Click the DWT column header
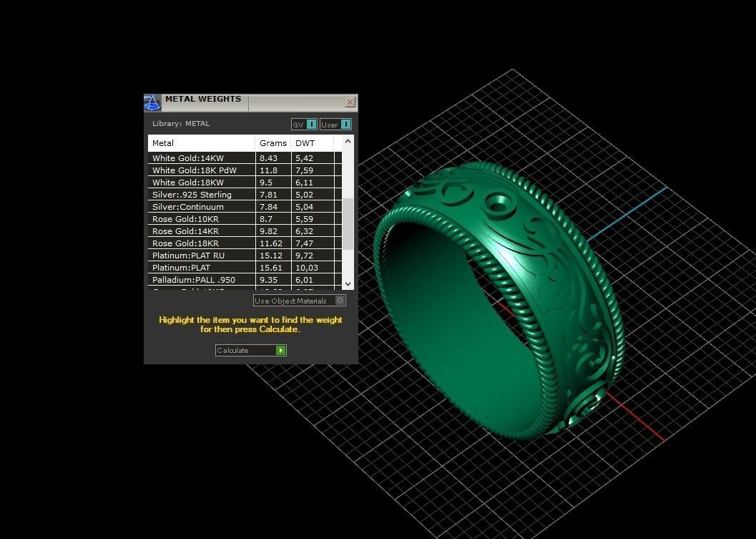Screen dimensions: 756x539 coord(313,143)
